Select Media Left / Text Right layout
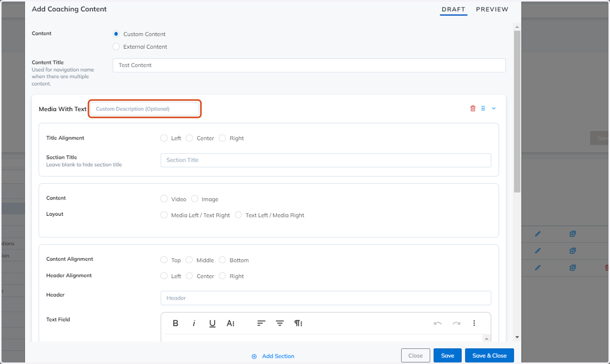Viewport: 610px width, 364px height. coord(164,215)
